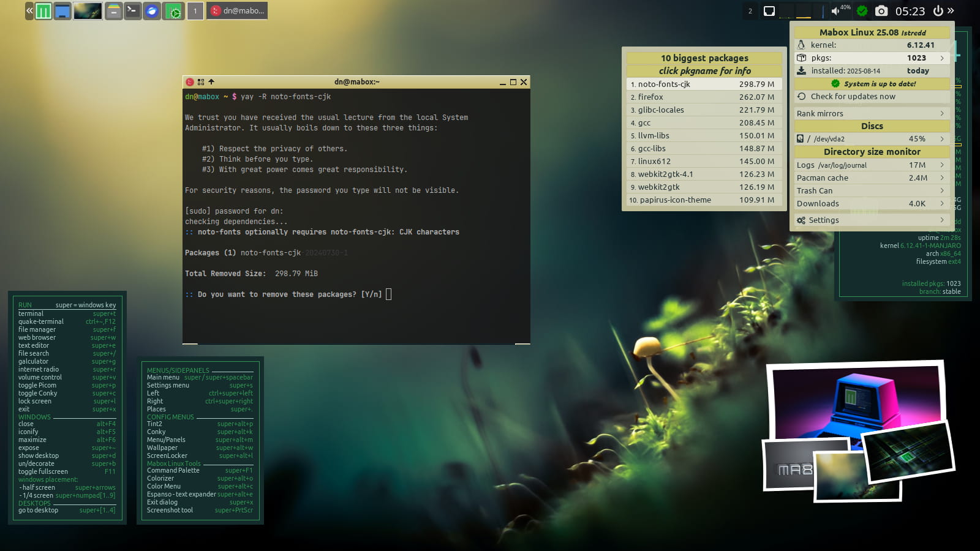The image size is (980, 551).
Task: Click the wallpaper thumbnail in top panel
Action: click(x=88, y=11)
